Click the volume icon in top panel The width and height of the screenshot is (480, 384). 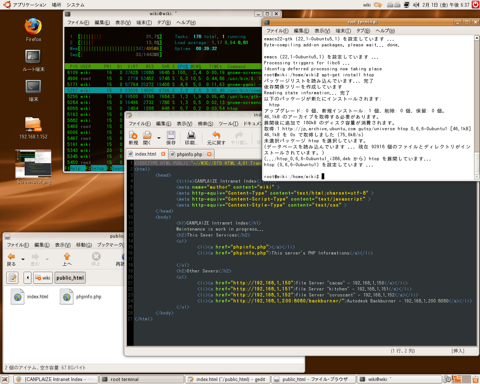pyautogui.click(x=416, y=5)
